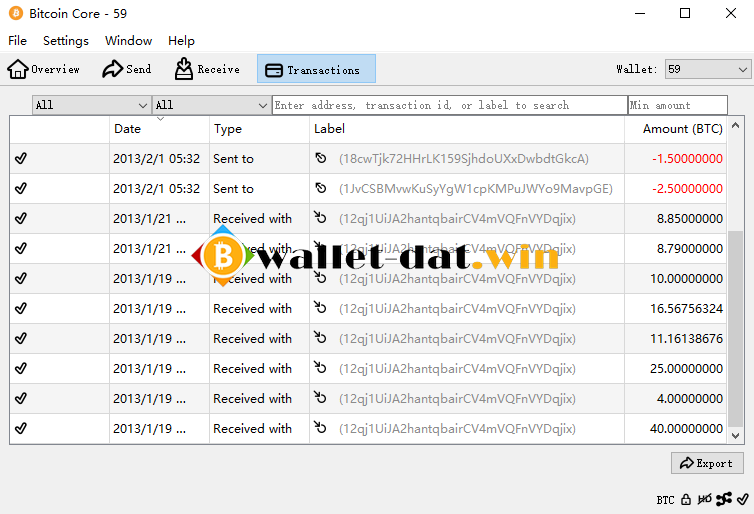Click the BTC unit selector in status bar

(666, 500)
